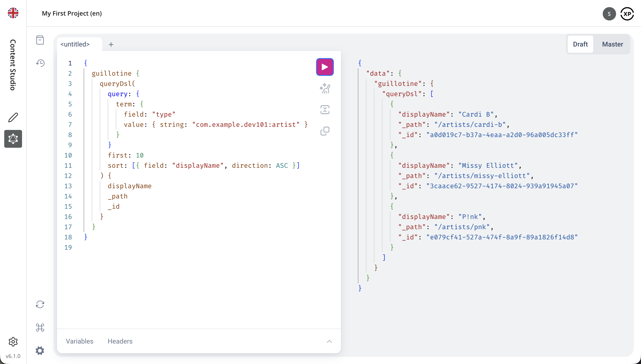Click the first: 10 argument
This screenshot has height=364, width=641.
126,155
